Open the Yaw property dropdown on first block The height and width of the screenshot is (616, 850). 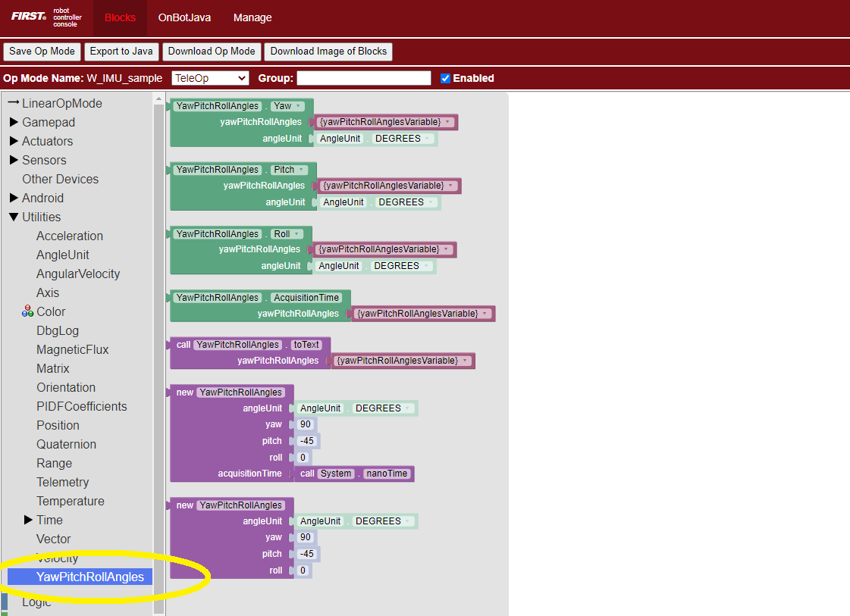click(x=287, y=106)
